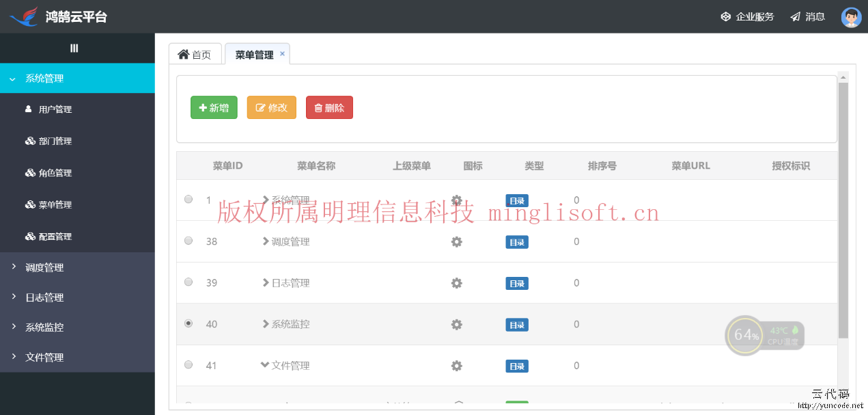Viewport: 868px width, 415px height.
Task: Click the edit pencil icon on 修改
Action: click(x=260, y=108)
